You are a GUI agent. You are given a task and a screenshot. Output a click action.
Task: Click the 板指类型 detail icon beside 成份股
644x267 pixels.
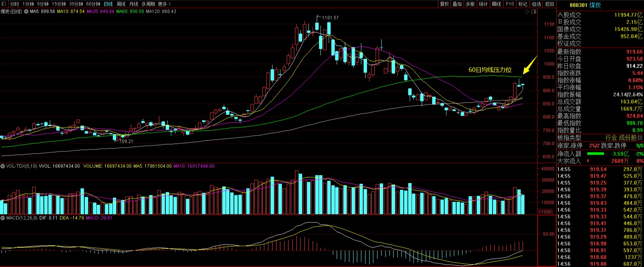(x=640, y=138)
